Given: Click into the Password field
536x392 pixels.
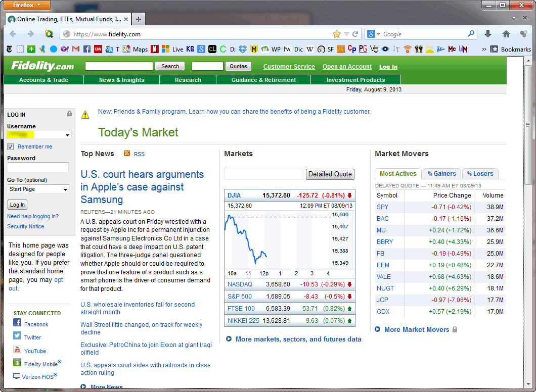Looking at the screenshot, I should click(38, 167).
